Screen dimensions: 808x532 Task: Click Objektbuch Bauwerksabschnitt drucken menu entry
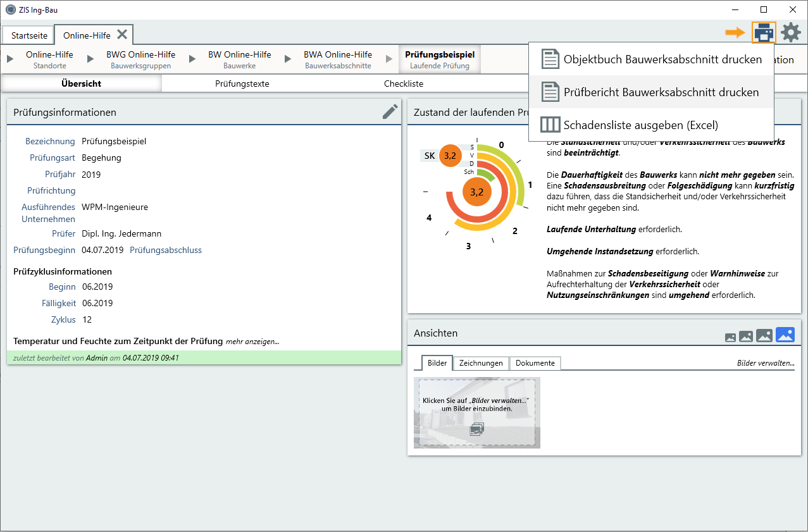coord(662,59)
